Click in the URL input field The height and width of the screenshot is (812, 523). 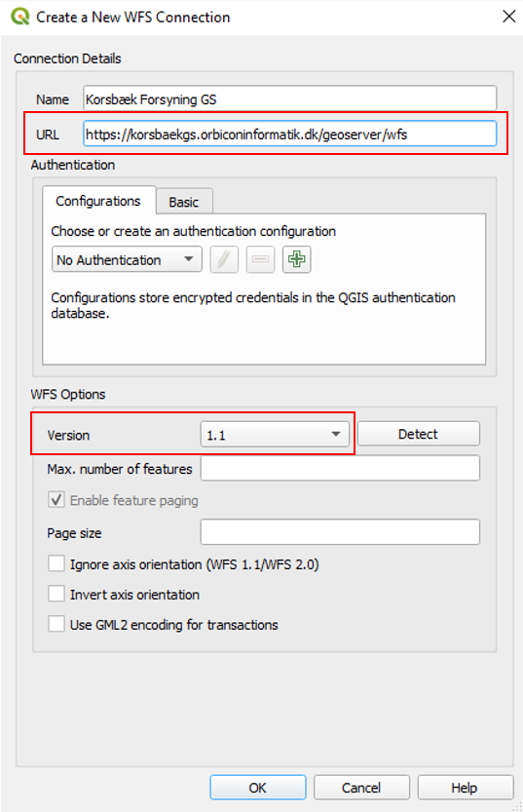coord(289,134)
